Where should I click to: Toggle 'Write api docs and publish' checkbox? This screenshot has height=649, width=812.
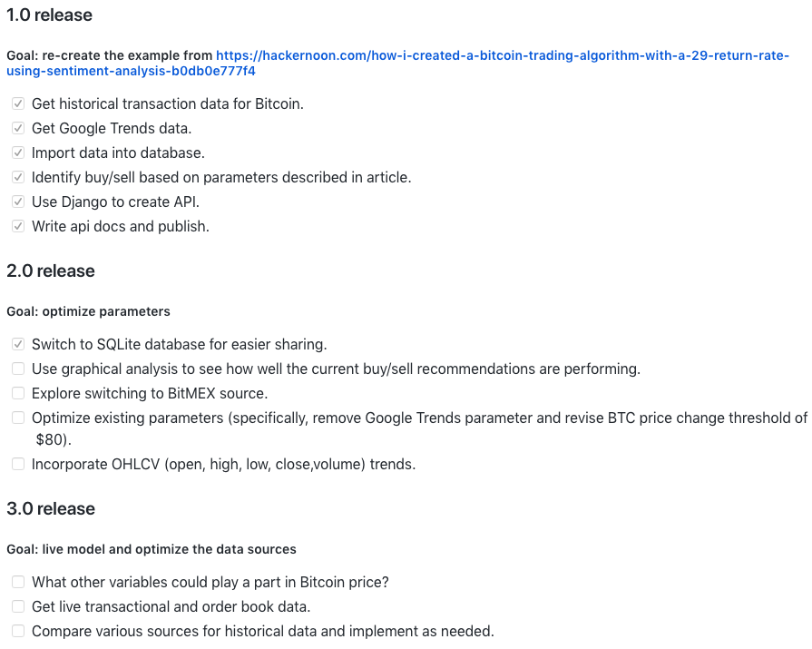tap(18, 227)
